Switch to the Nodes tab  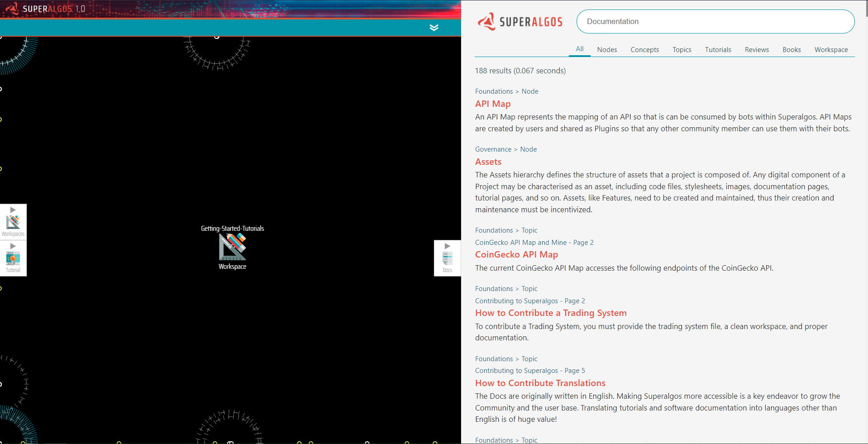coord(607,50)
